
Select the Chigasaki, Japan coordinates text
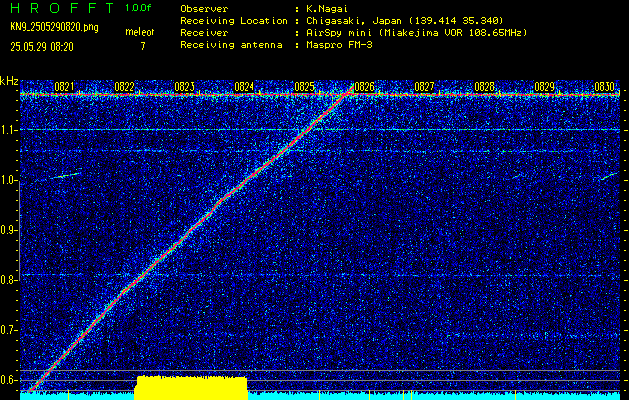click(405, 21)
